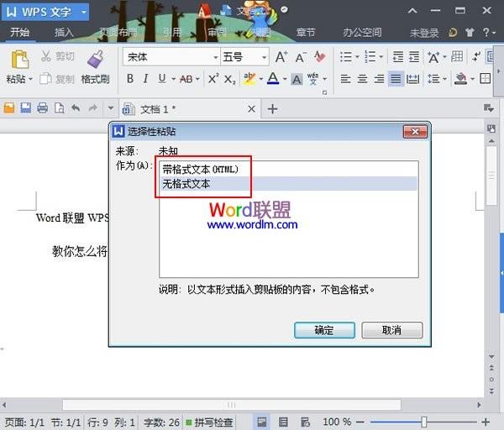Click the increase font size icon

281,57
